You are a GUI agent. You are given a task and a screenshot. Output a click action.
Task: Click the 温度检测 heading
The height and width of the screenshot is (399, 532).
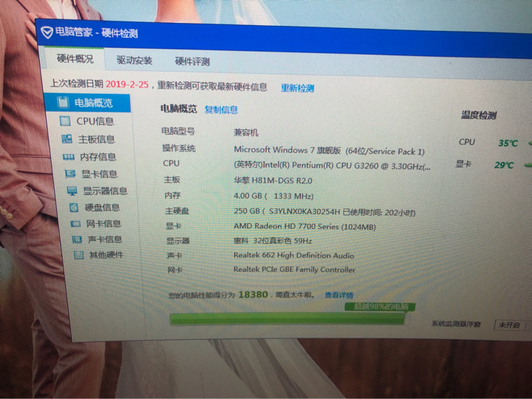[478, 115]
